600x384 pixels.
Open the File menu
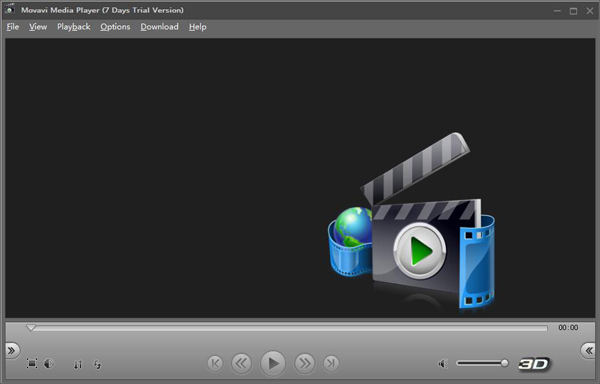13,27
